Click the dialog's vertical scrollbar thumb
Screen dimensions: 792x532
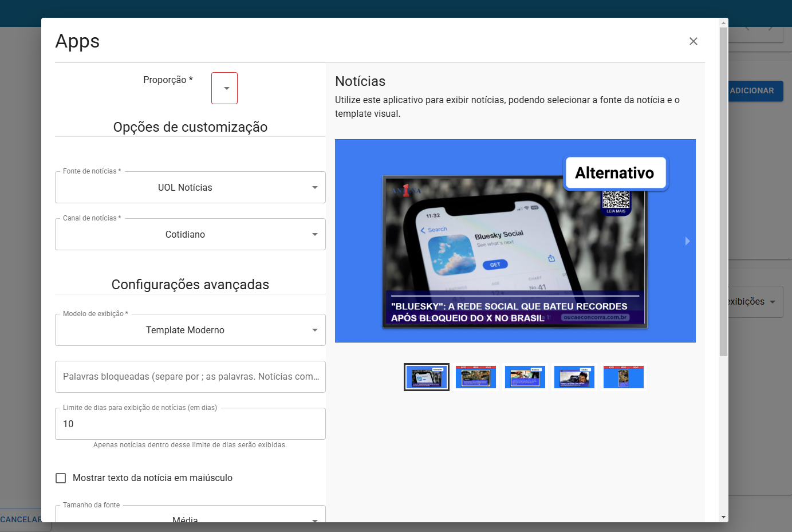(724, 192)
